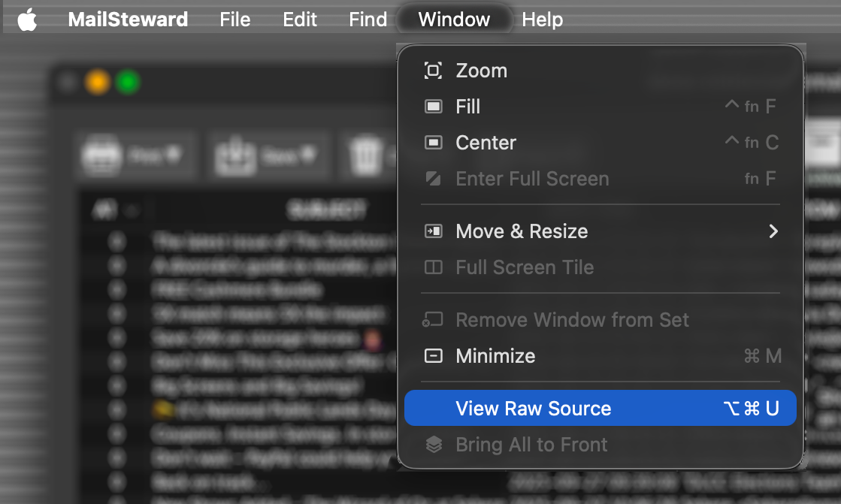
Task: Click the Bring All to Front stack icon
Action: point(432,445)
